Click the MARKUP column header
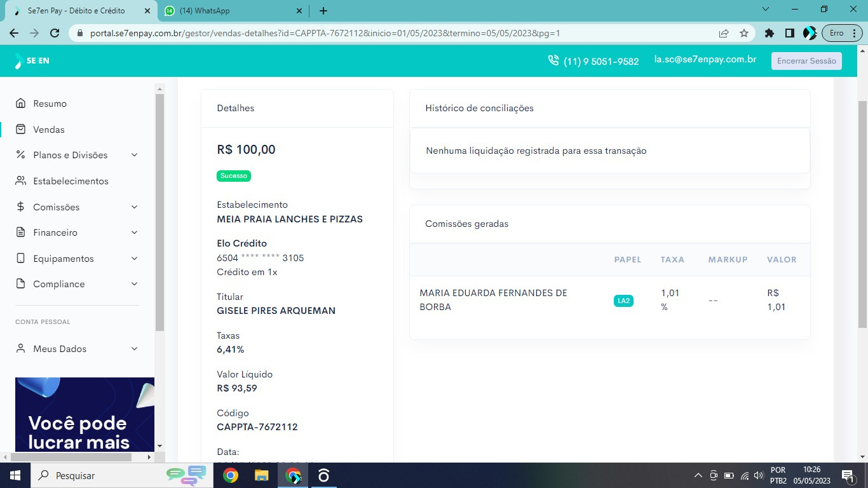Screen dimensions: 868x488 tap(728, 259)
